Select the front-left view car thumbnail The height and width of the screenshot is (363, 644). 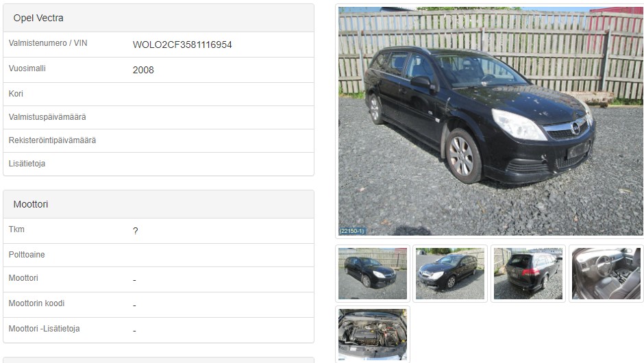(450, 273)
